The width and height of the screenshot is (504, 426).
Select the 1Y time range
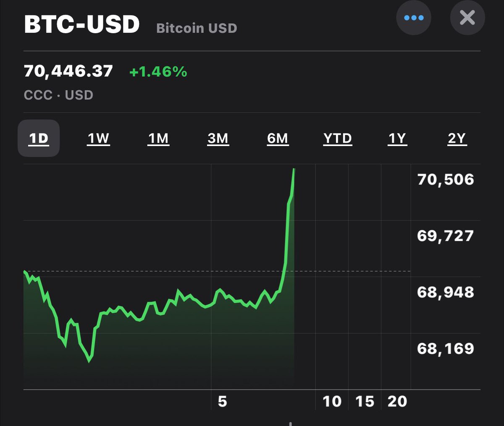pos(397,138)
